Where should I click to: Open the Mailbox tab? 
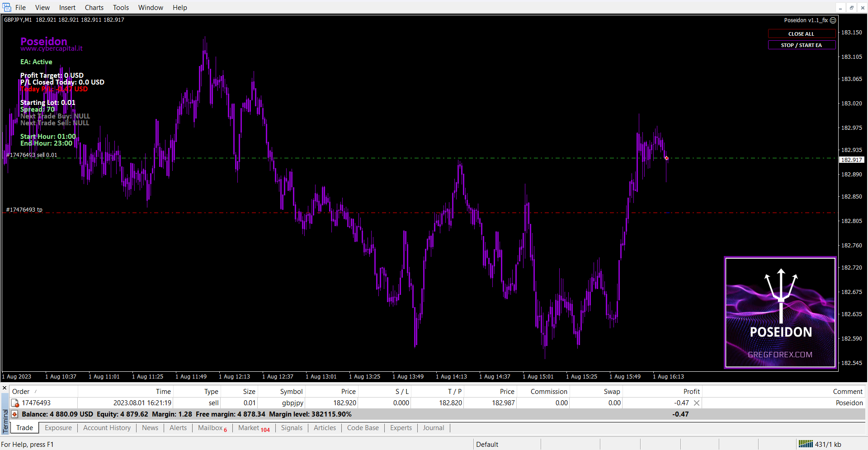pos(210,428)
